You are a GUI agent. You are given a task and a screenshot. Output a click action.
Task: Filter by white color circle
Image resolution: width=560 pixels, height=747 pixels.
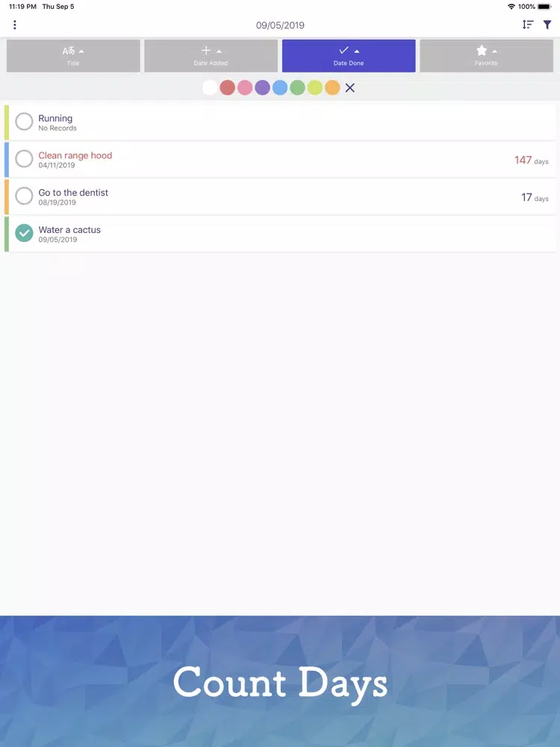point(210,87)
